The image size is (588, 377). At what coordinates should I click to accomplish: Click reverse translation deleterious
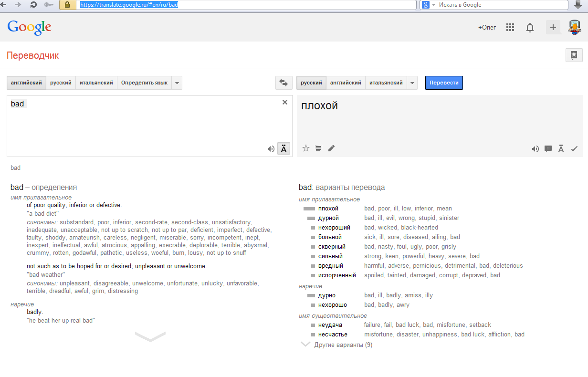click(508, 266)
